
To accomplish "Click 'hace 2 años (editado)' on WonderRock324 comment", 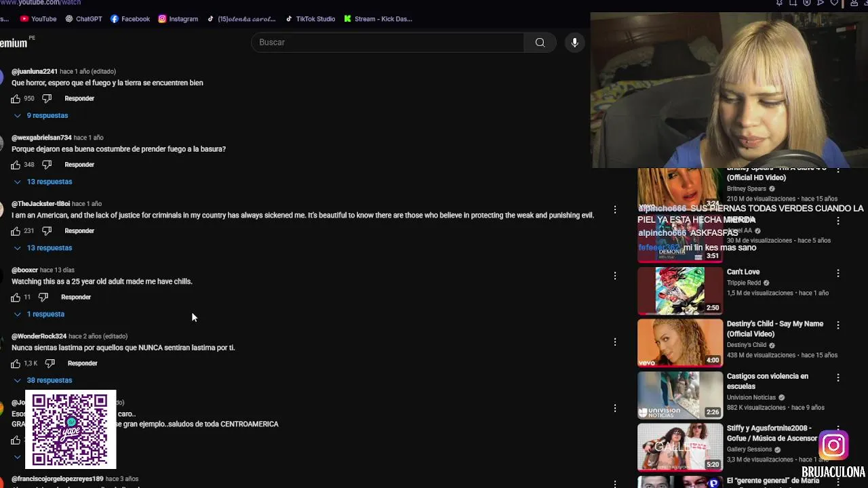I will tap(98, 336).
